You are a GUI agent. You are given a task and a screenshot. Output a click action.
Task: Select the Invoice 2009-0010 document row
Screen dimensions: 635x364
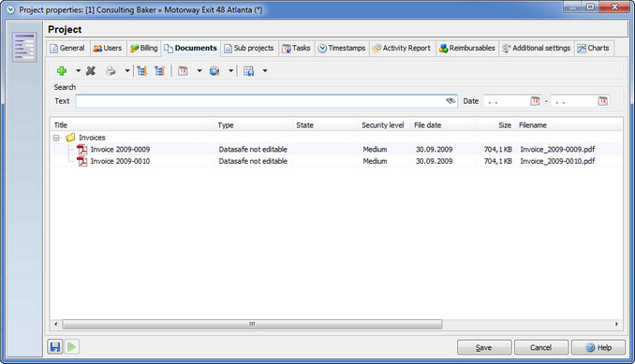tap(336, 161)
